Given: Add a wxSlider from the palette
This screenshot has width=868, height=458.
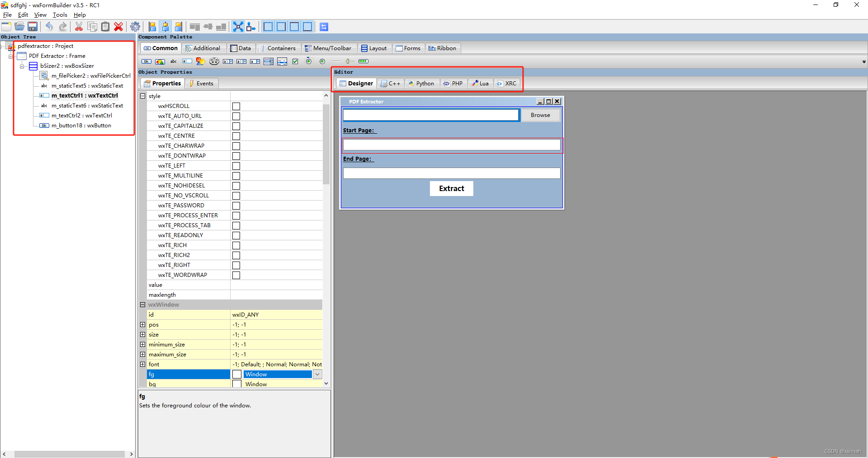Looking at the screenshot, I should click(x=349, y=61).
